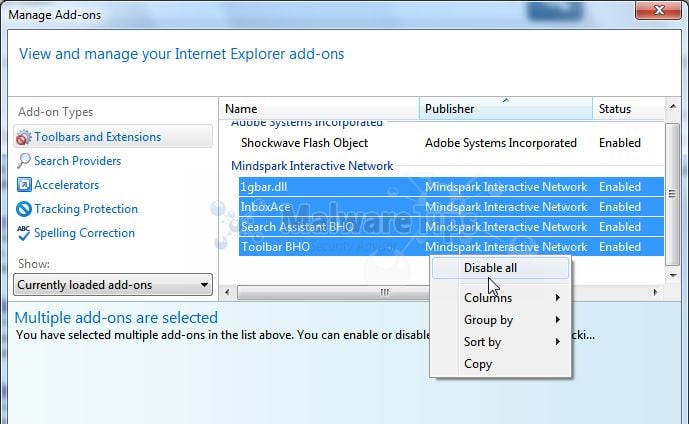Viewport: 689px width, 424px height.
Task: Click the Status column header
Action: [620, 108]
